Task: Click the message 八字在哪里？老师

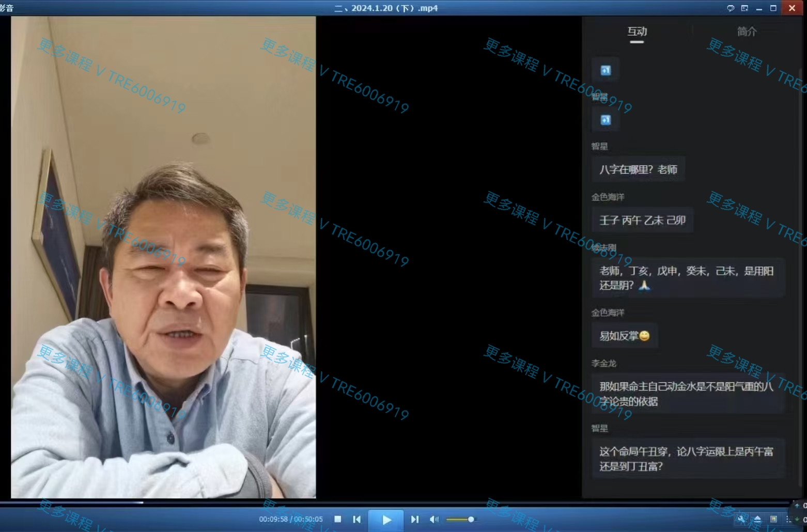Action: pyautogui.click(x=638, y=169)
